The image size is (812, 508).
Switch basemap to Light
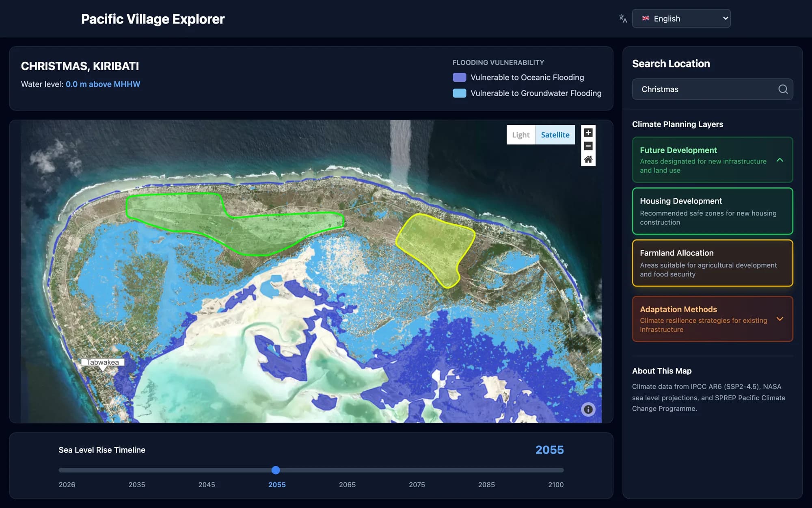click(x=520, y=135)
